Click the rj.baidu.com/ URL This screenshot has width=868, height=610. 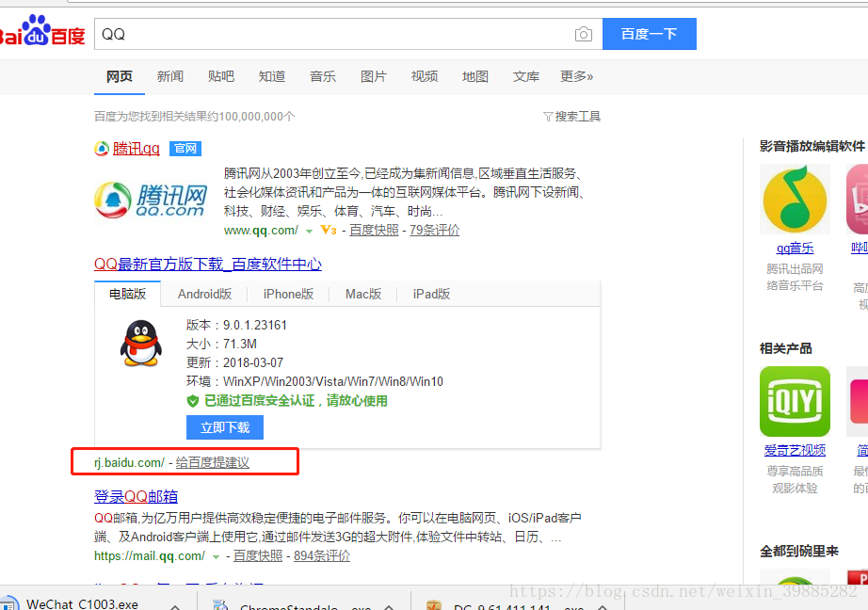[129, 462]
